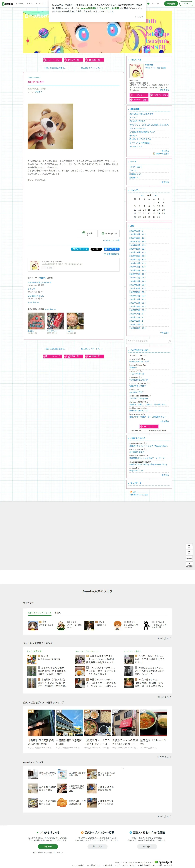Open the recent post ほめられると嬉しいものです in the sidebar

141,114
